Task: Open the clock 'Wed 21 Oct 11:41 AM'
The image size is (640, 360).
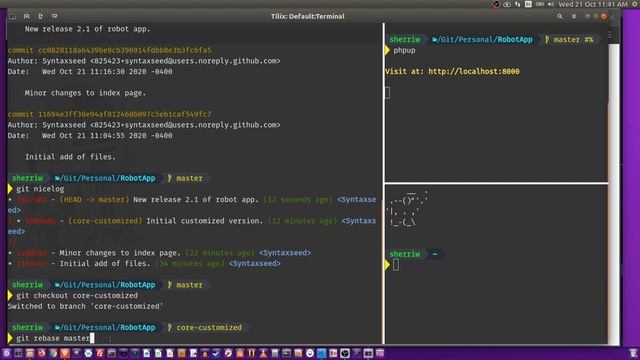Action: [593, 4]
